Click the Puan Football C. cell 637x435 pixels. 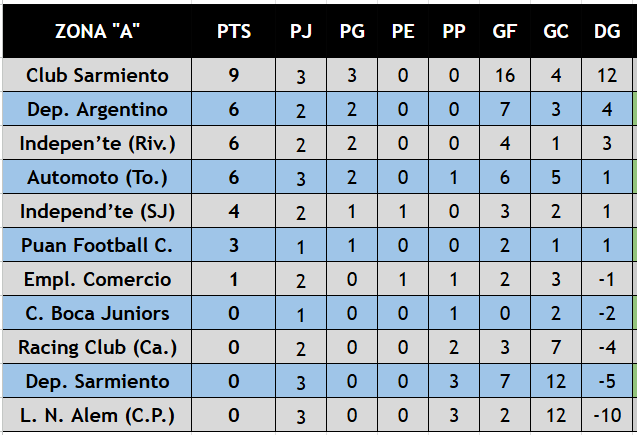97,245
